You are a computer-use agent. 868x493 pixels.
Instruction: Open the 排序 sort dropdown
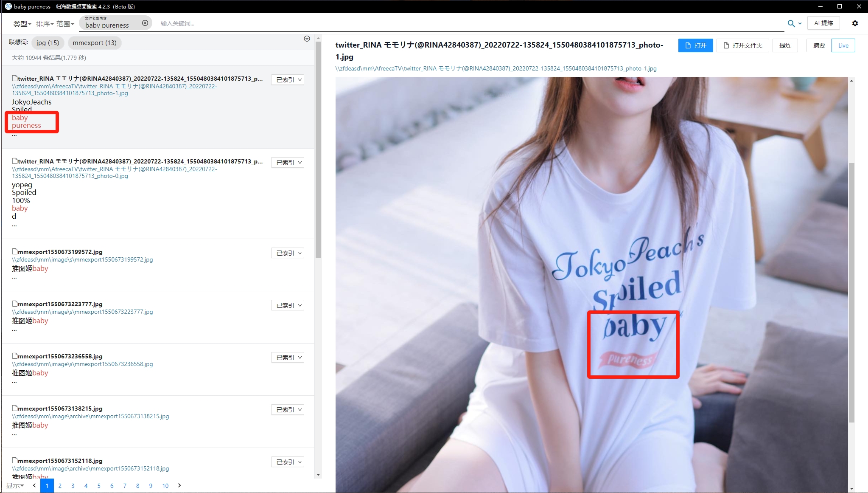tap(45, 24)
